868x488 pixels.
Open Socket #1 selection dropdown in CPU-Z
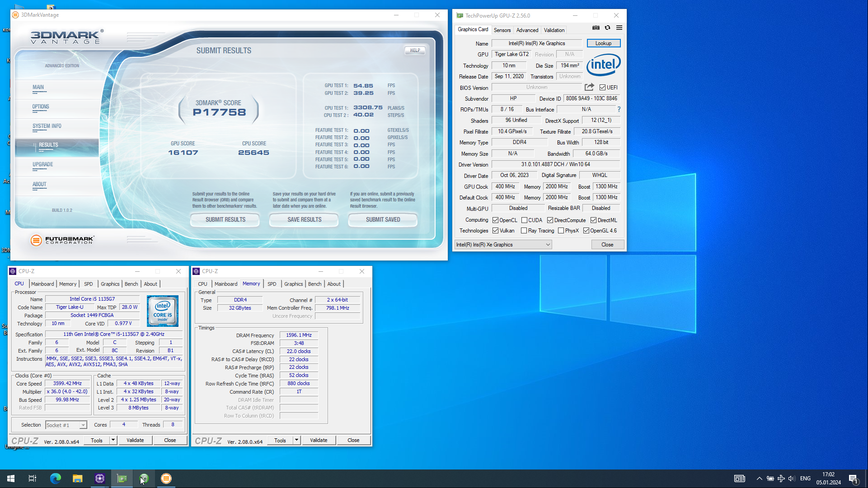(x=66, y=425)
